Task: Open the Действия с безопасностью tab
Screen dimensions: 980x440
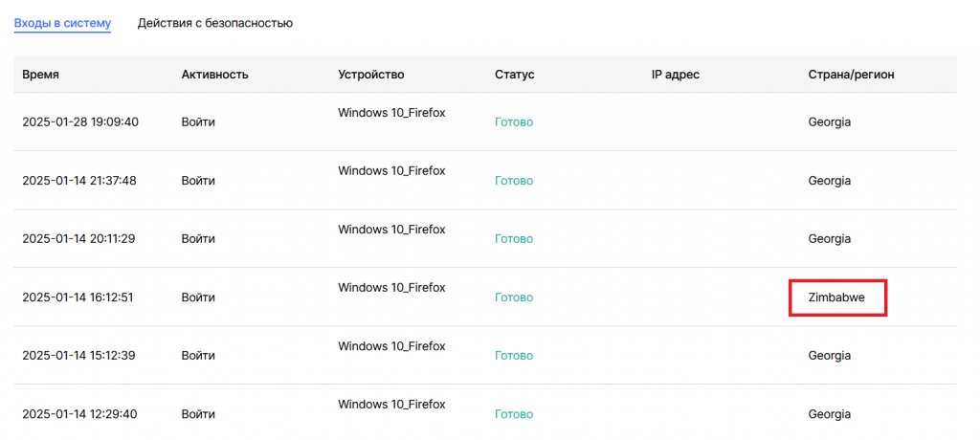Action: coord(214,22)
